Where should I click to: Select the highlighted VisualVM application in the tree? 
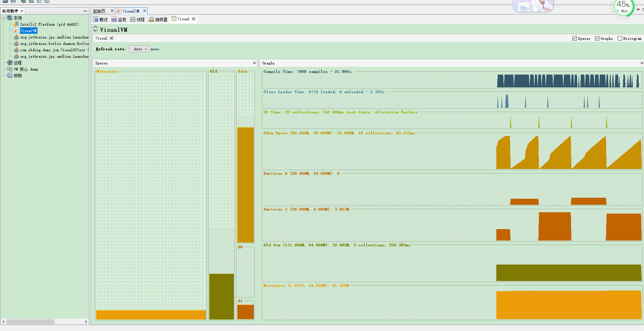coord(28,31)
